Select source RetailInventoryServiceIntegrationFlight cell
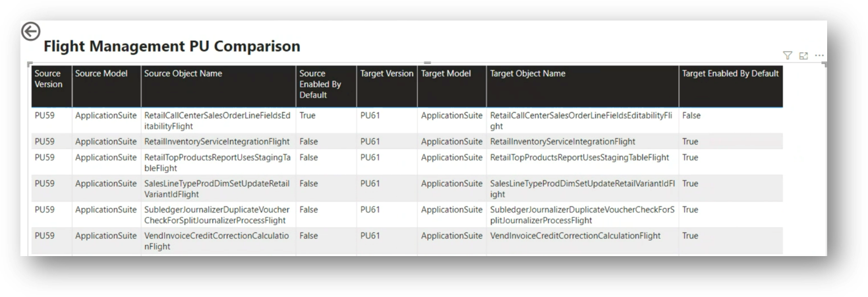 (x=217, y=142)
